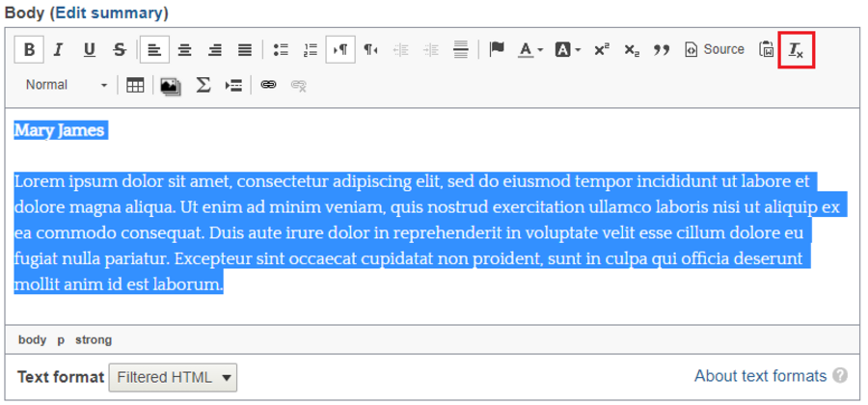The width and height of the screenshot is (868, 405).
Task: Click the Paste from Word icon
Action: click(x=766, y=50)
